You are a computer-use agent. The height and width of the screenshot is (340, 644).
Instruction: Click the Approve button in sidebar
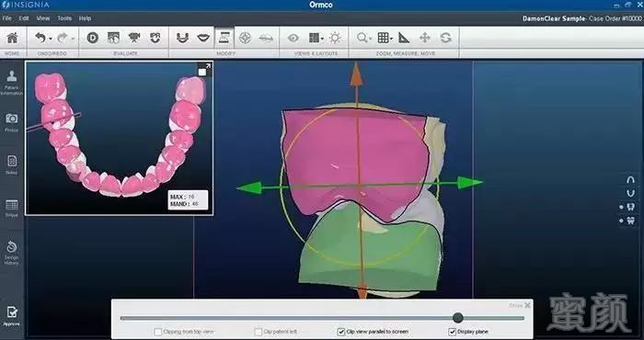pyautogui.click(x=11, y=316)
